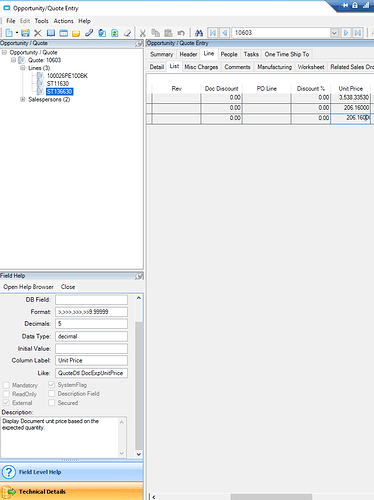This screenshot has width=374, height=500.
Task: Click the Delete X toolbar icon
Action: click(x=38, y=33)
